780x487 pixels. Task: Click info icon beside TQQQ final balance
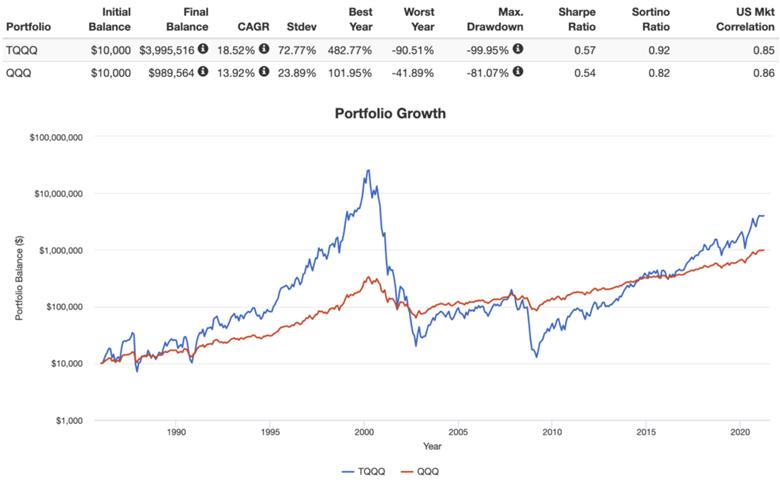203,49
